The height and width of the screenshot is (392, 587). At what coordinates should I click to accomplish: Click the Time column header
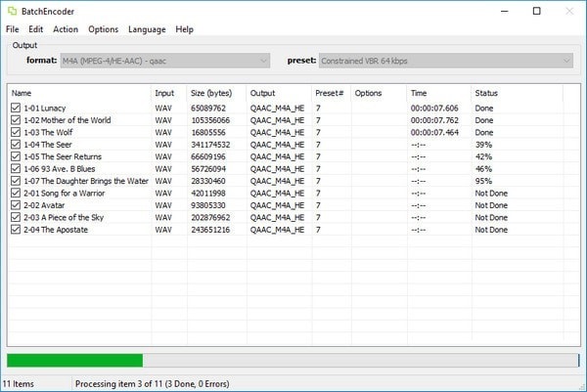tap(438, 93)
